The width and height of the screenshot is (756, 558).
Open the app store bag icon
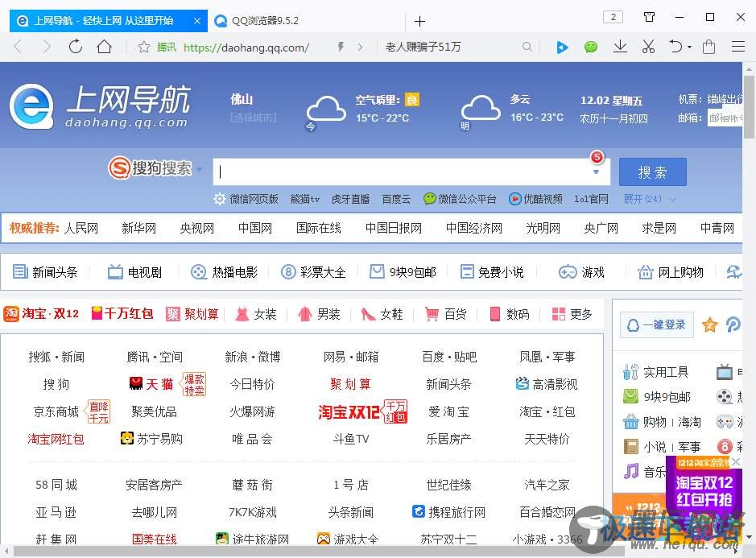[x=708, y=47]
